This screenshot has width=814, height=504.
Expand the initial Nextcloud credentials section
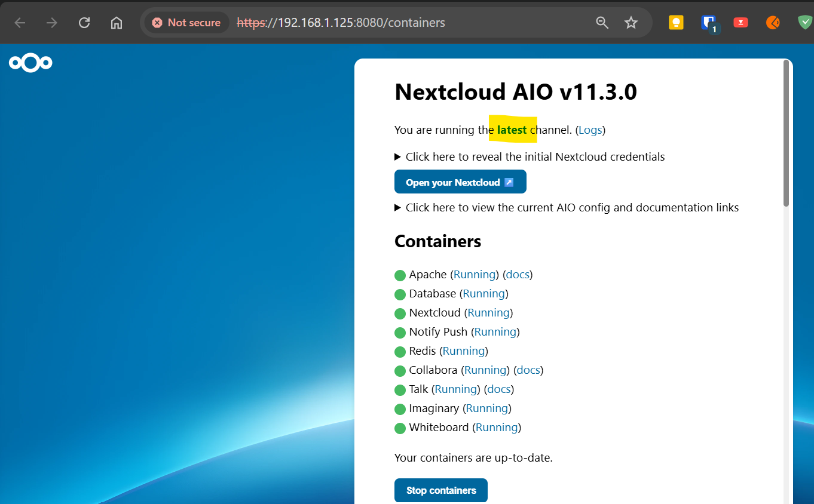(x=530, y=157)
